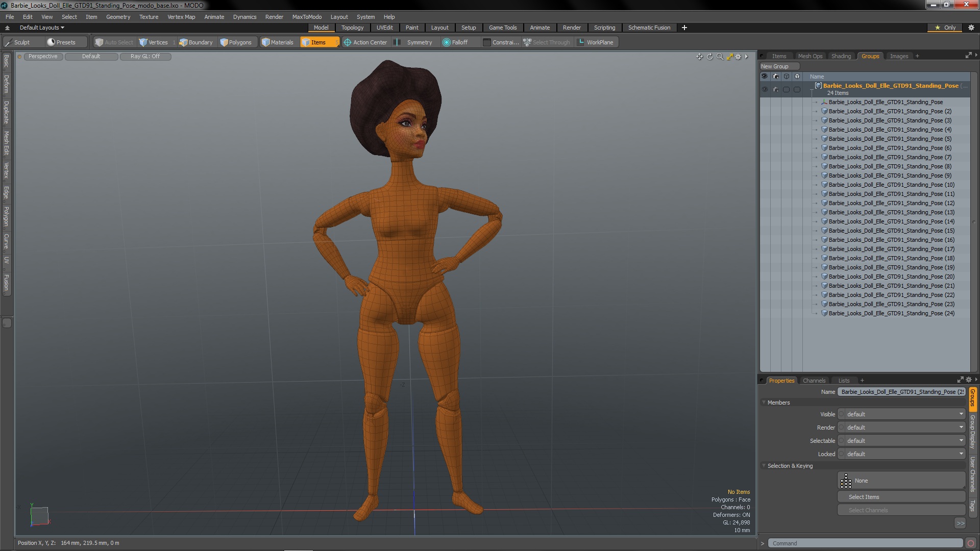Add a new layout tab with plus
980x551 pixels.
684,28
